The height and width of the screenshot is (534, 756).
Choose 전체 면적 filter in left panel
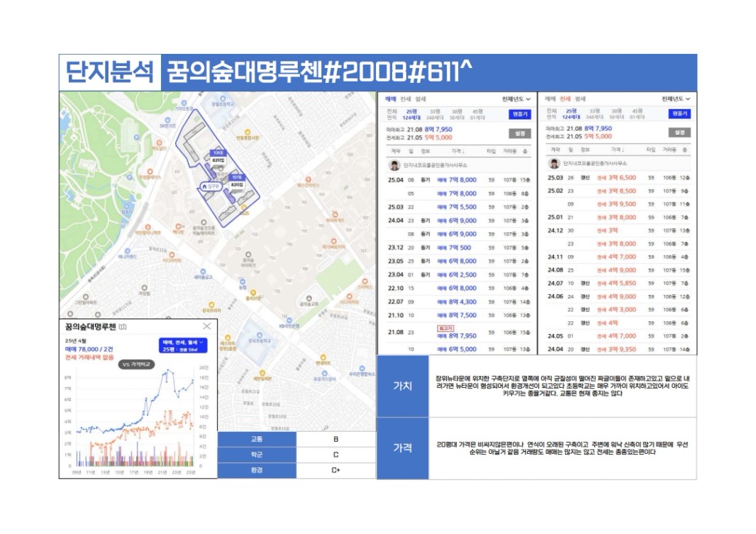[x=392, y=114]
